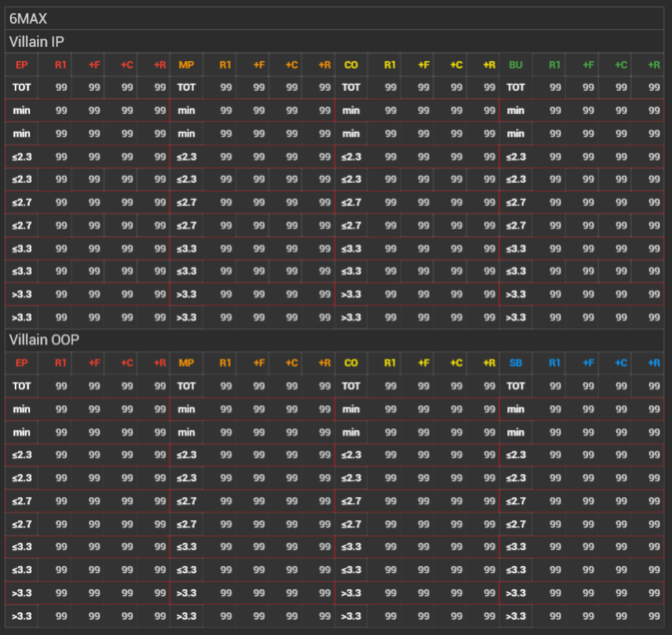672x635 pixels.
Task: Click the EP header in Villain OOP
Action: point(22,362)
